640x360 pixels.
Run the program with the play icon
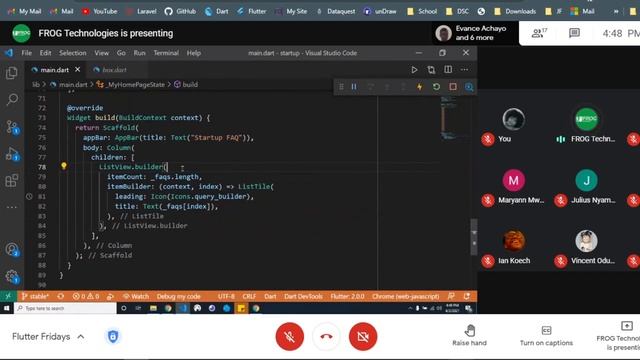[414, 70]
